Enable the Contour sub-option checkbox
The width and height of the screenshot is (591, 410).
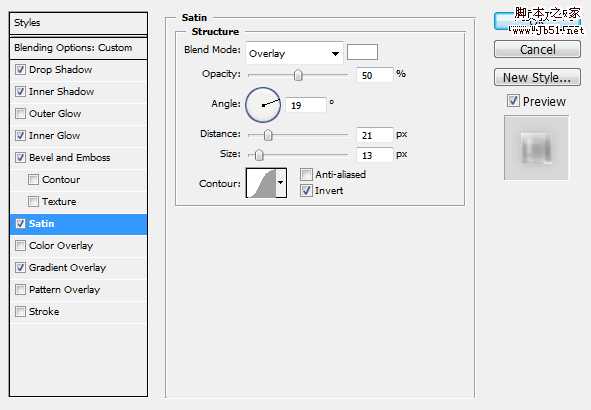pyautogui.click(x=33, y=179)
